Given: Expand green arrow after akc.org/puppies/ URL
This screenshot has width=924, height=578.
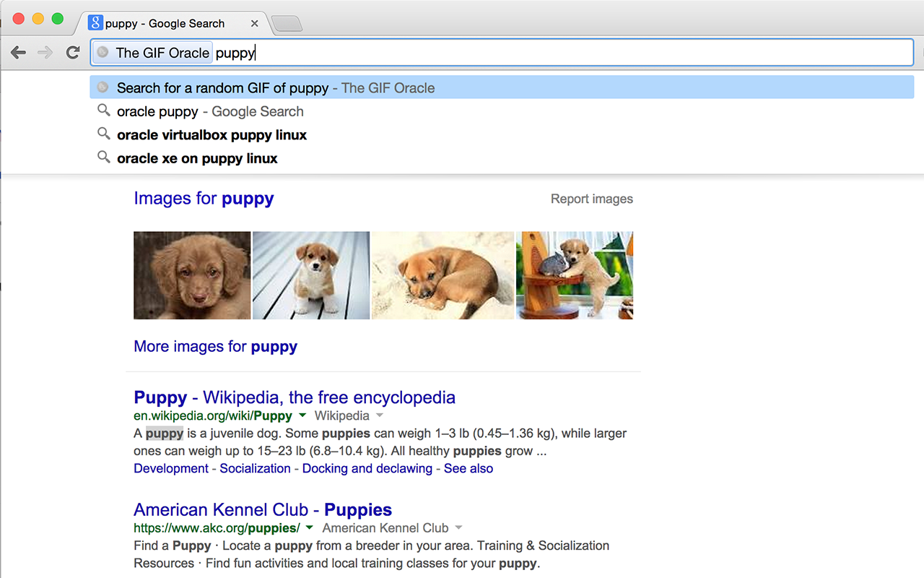Looking at the screenshot, I should tap(310, 527).
